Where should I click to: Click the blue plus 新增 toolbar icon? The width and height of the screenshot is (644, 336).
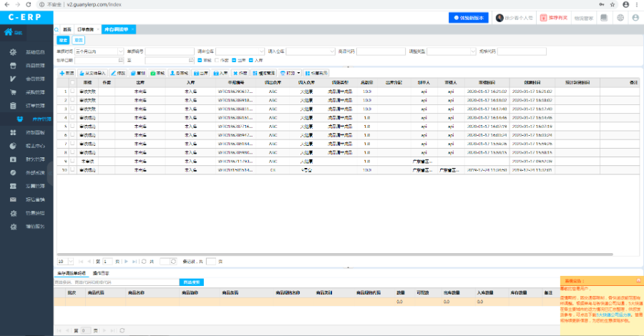[62, 73]
